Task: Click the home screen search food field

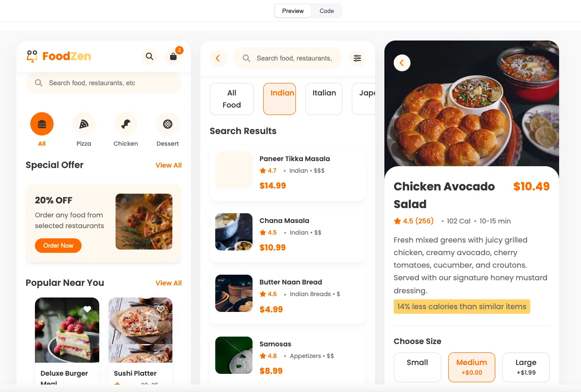Action: pos(103,83)
